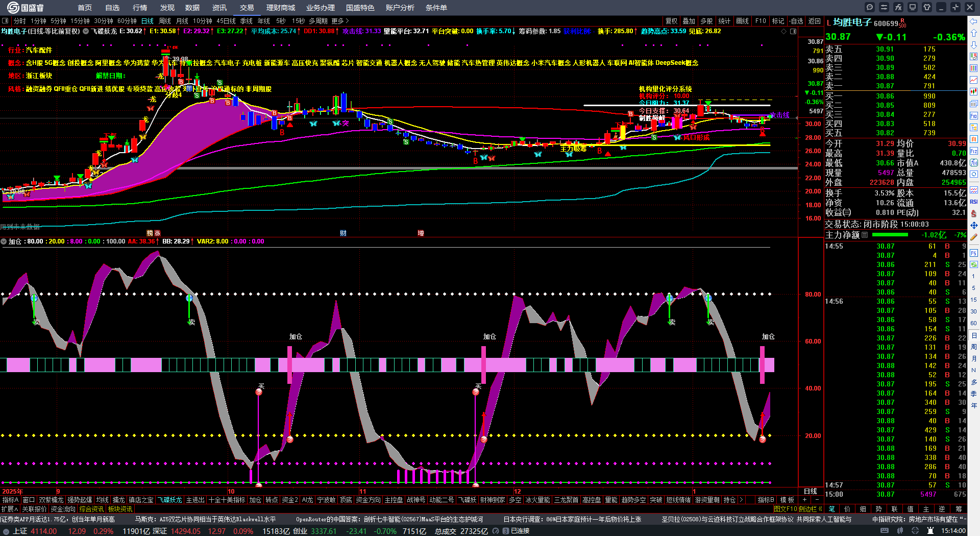
Task: Open the fx formula manager icon
Action: tap(898, 7)
